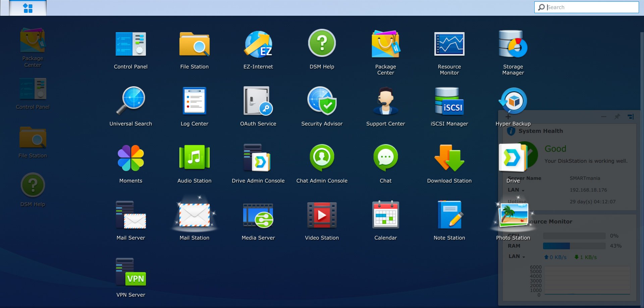
Task: Open File Station desktop shortcut
Action: [x=33, y=138]
